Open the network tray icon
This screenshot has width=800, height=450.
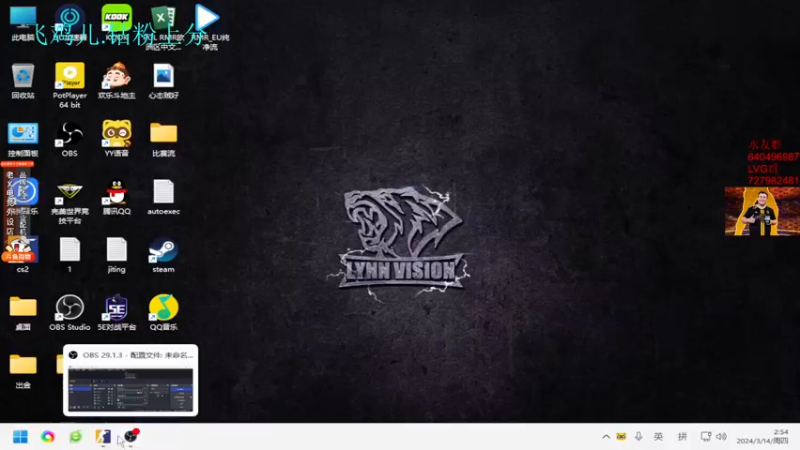(706, 437)
